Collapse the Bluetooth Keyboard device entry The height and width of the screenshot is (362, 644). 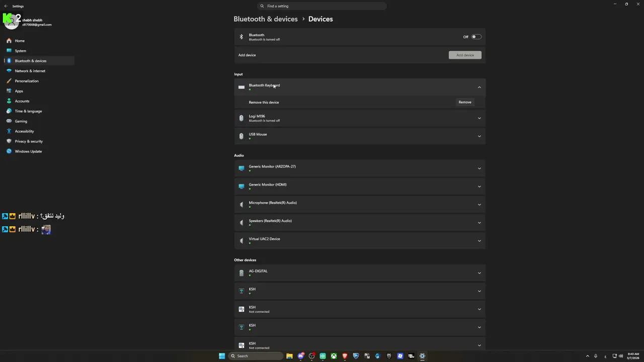(479, 87)
